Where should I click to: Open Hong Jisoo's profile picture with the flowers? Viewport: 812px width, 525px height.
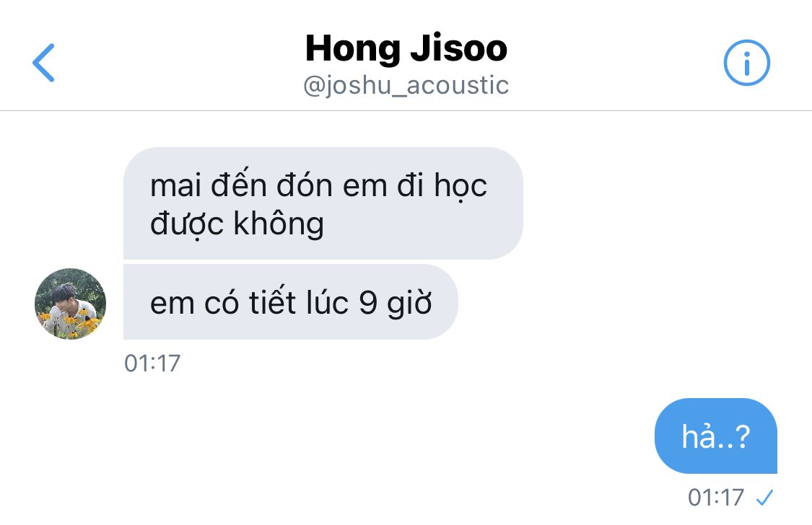click(x=71, y=304)
